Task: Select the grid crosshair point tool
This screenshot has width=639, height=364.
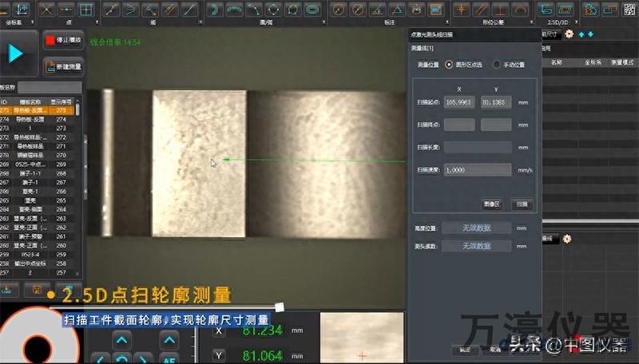Action: (85, 10)
